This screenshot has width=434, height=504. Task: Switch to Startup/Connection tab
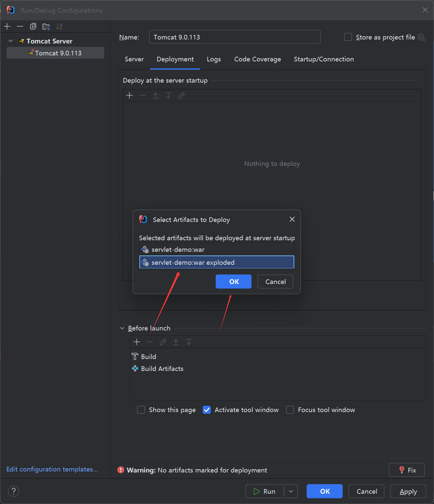tap(324, 59)
